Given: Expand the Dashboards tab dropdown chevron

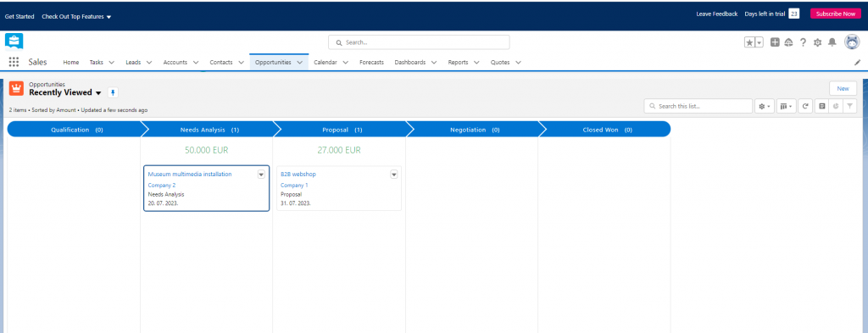Looking at the screenshot, I should pyautogui.click(x=434, y=63).
